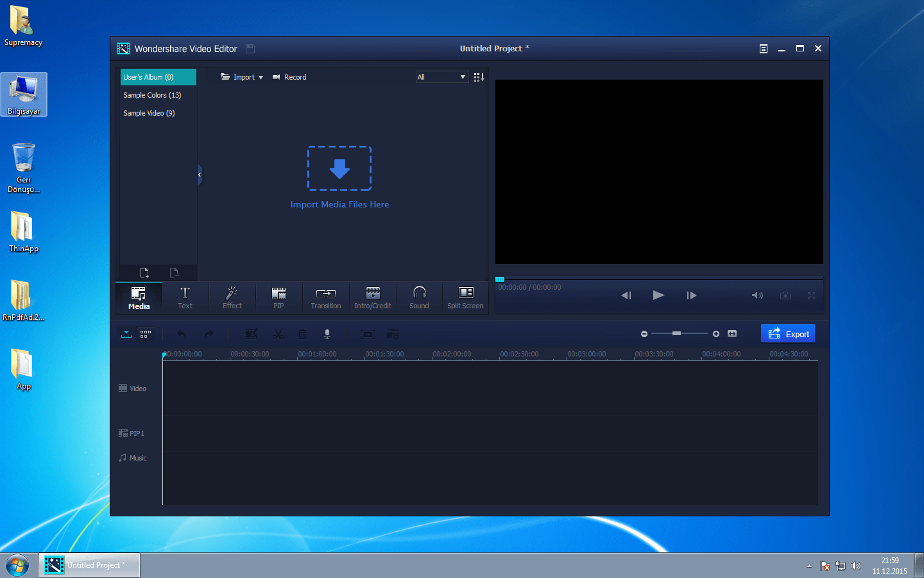The image size is (924, 578).
Task: Click the Delete clip trash icon
Action: (x=302, y=333)
